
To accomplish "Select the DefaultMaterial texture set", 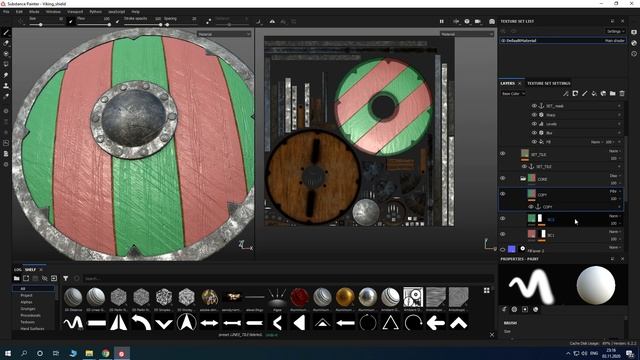I will point(562,40).
